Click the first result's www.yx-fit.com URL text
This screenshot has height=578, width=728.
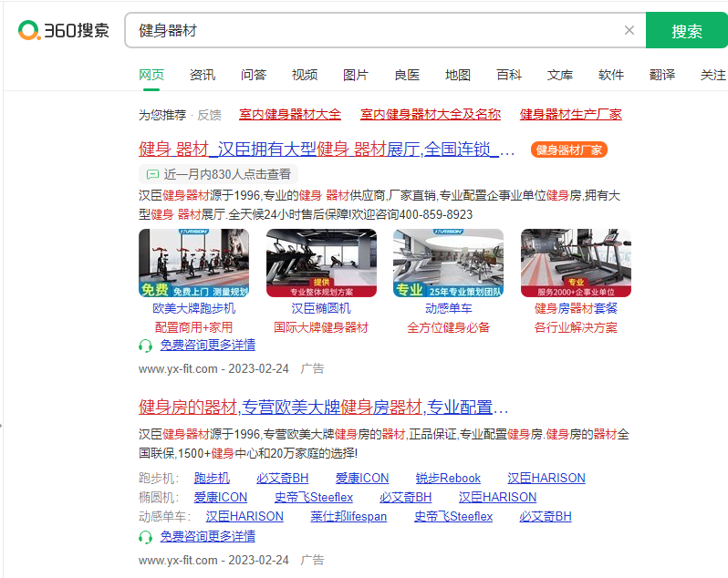point(178,369)
